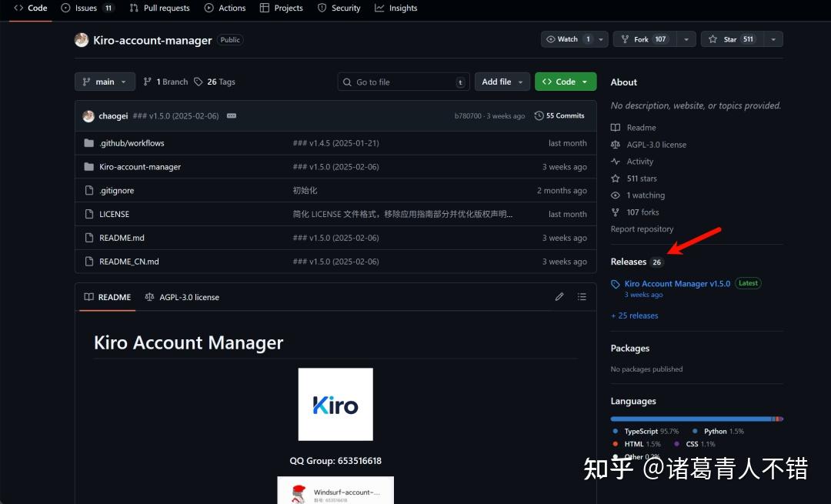
Task: Expand the Add file dropdown
Action: tap(502, 82)
